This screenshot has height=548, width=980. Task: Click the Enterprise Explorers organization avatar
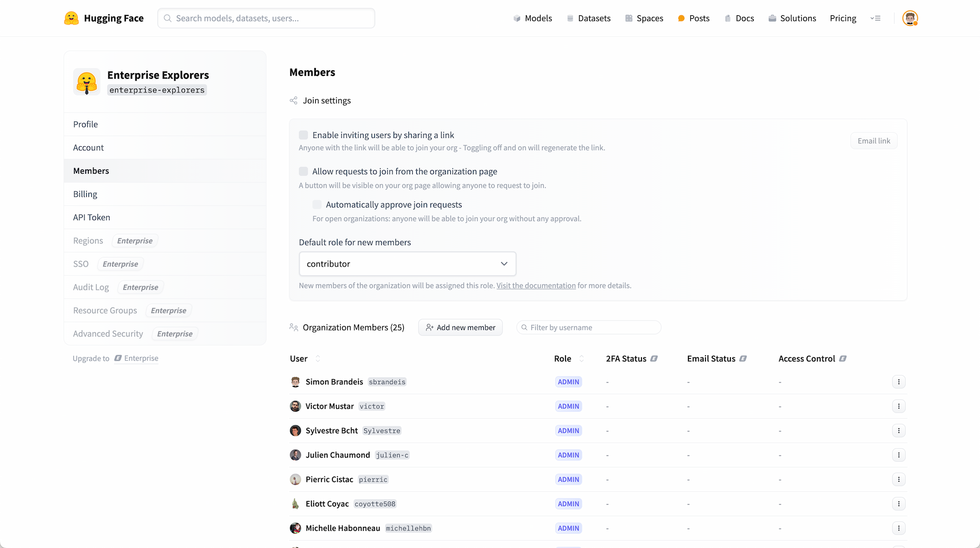87,82
